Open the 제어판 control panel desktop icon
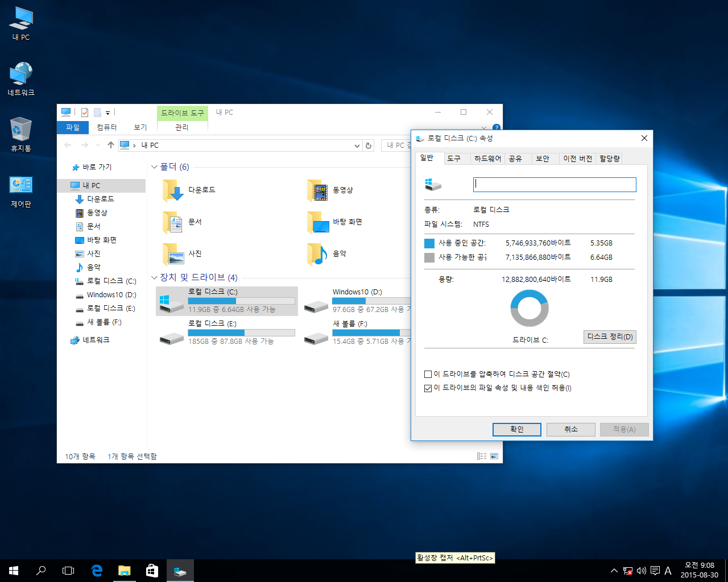The height and width of the screenshot is (582, 728). (x=21, y=191)
